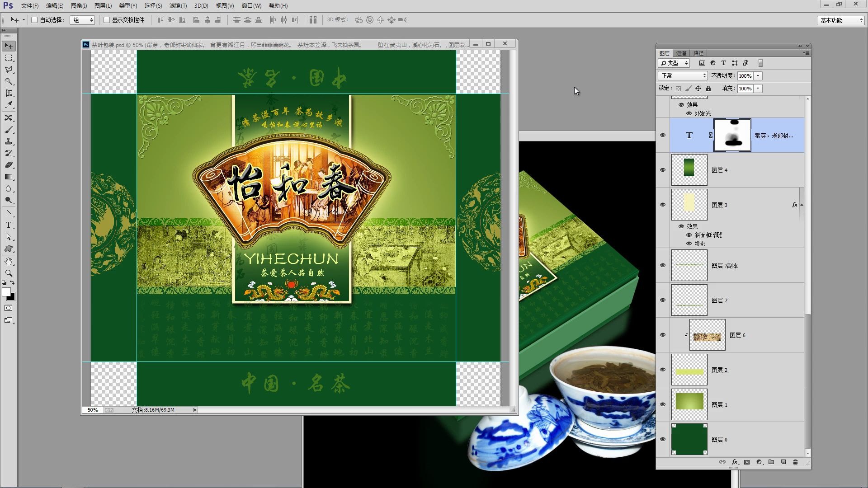Click the 不透明度 100% value field
Screen dimensions: 868x488
(x=745, y=76)
